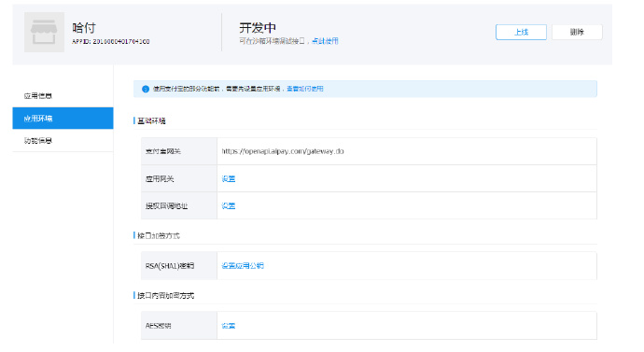Click the RSA(SHA1)密钥 row label
Viewport: 644px width, 352px height.
(x=170, y=266)
